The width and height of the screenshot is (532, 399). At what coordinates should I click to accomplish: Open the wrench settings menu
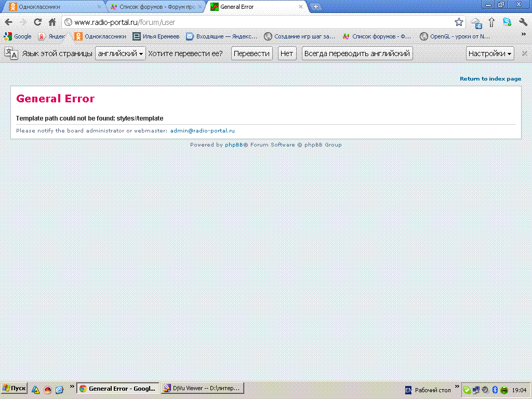[523, 22]
